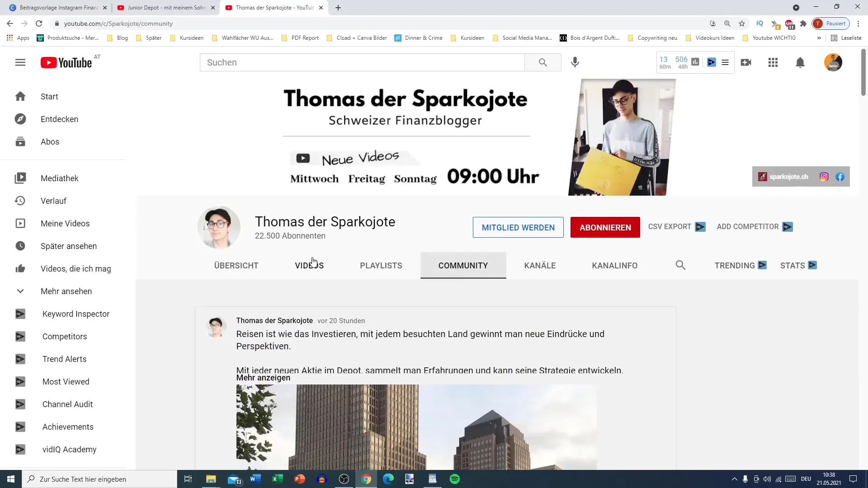Open Excel from taskbar

278,479
